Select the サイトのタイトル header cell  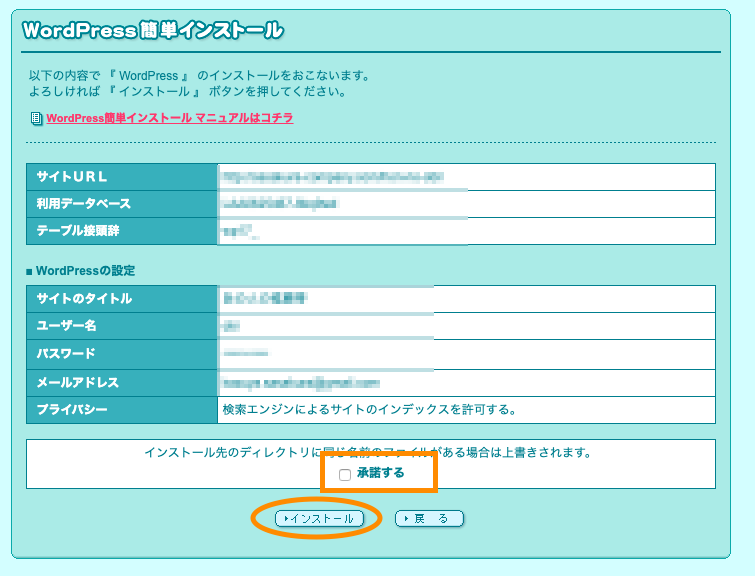point(122,299)
